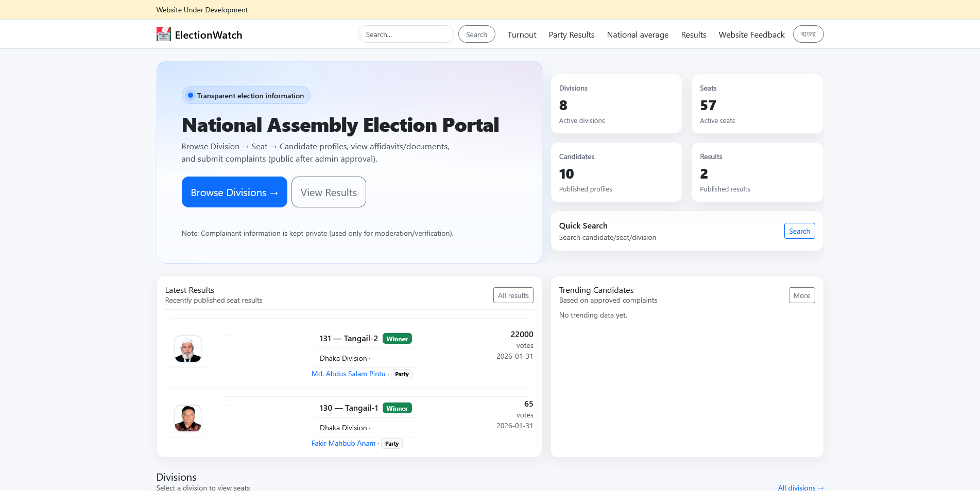Click the header search input field
980x491 pixels.
(x=406, y=34)
